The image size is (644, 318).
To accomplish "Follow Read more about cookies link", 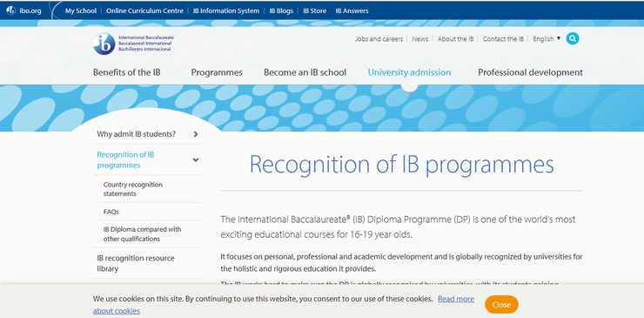I will pos(456,299).
